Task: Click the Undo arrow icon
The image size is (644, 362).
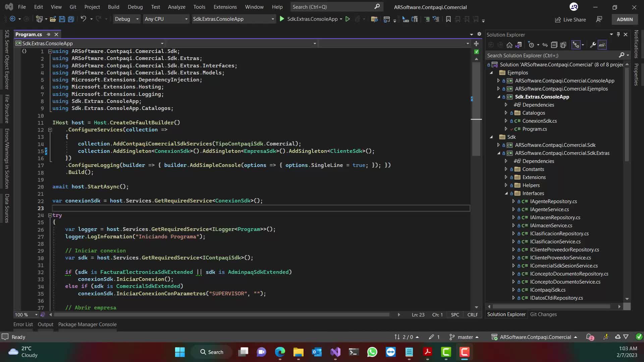Action: click(x=83, y=19)
